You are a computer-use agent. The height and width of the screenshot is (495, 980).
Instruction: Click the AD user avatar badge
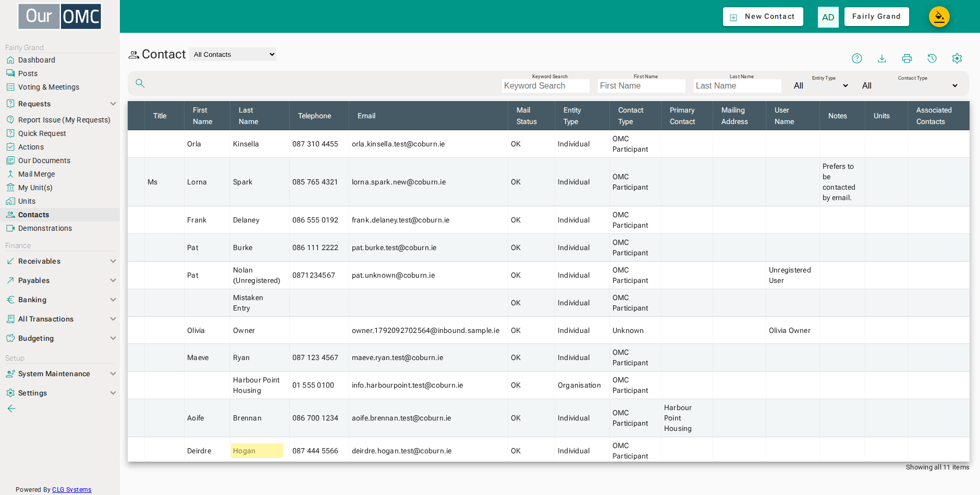[x=828, y=17]
